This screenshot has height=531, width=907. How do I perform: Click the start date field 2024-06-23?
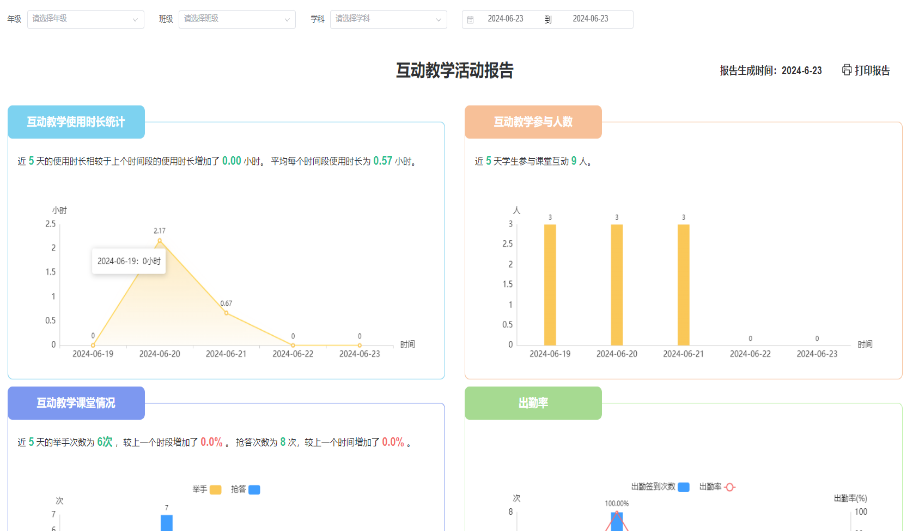coord(505,19)
